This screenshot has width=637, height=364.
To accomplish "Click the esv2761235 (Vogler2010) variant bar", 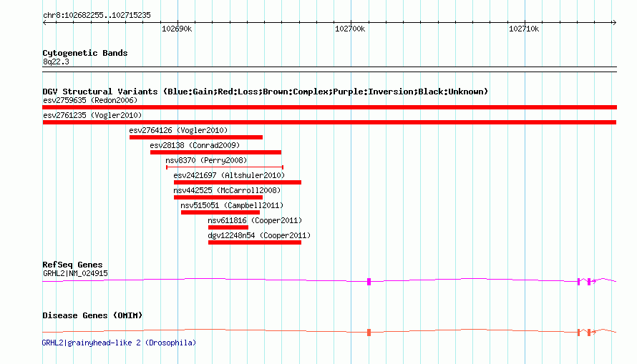I will tap(329, 122).
